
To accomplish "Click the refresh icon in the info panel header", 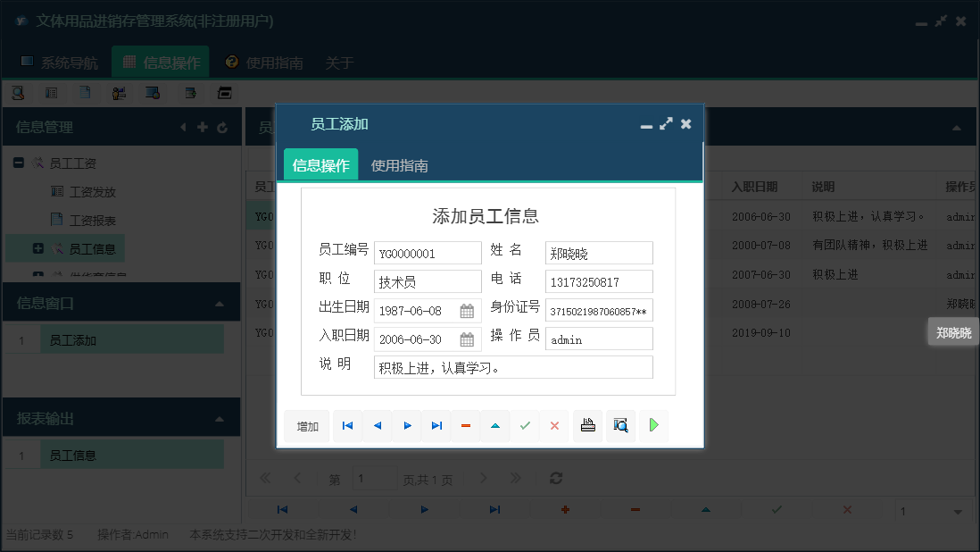I will pyautogui.click(x=222, y=127).
